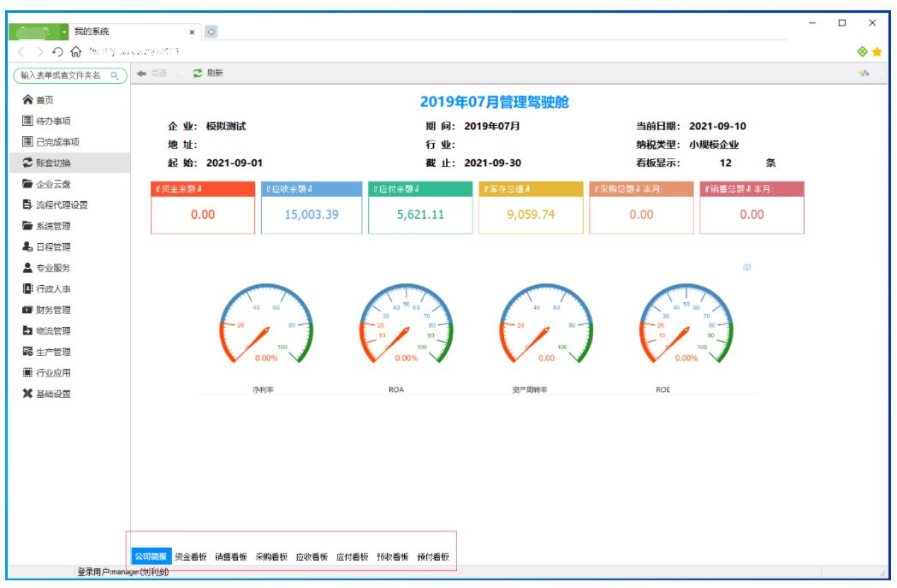Click the 资产周转率 gauge chart
The image size is (897, 588).
tap(546, 325)
